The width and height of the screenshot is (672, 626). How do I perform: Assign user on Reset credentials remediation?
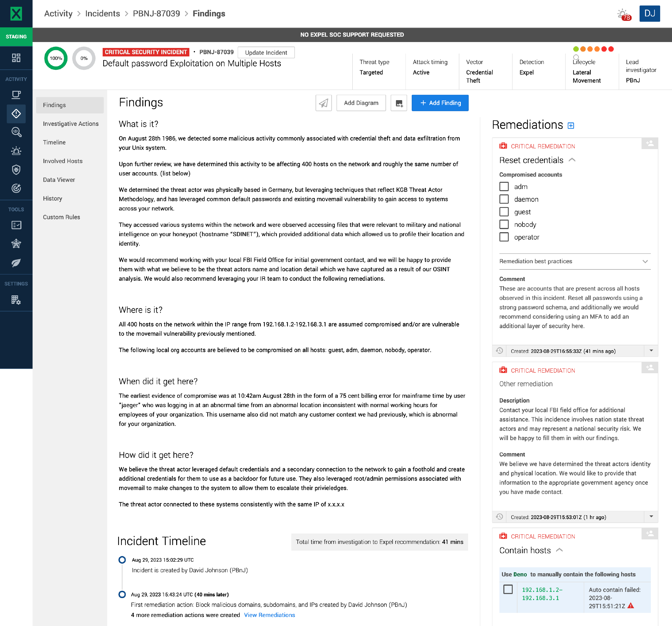(649, 143)
